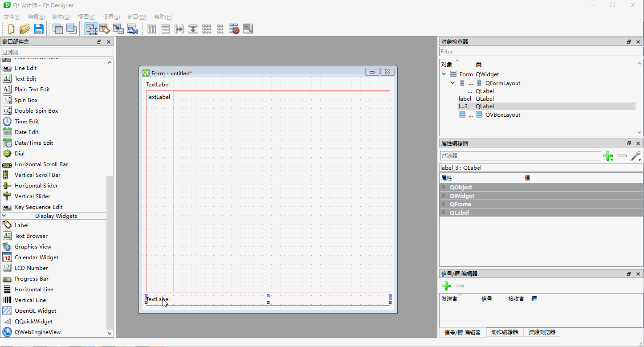Click the adjust size toolbar icon
Image resolution: width=644 pixels, height=347 pixels.
point(248,29)
